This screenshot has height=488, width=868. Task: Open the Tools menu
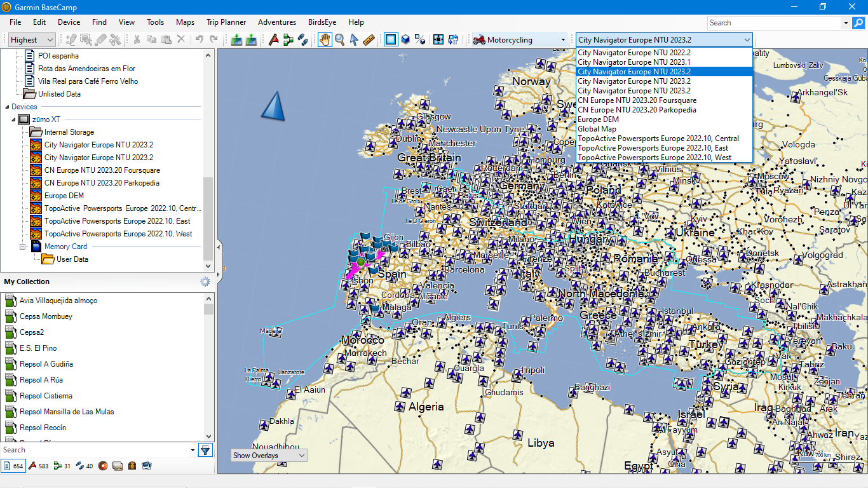156,22
